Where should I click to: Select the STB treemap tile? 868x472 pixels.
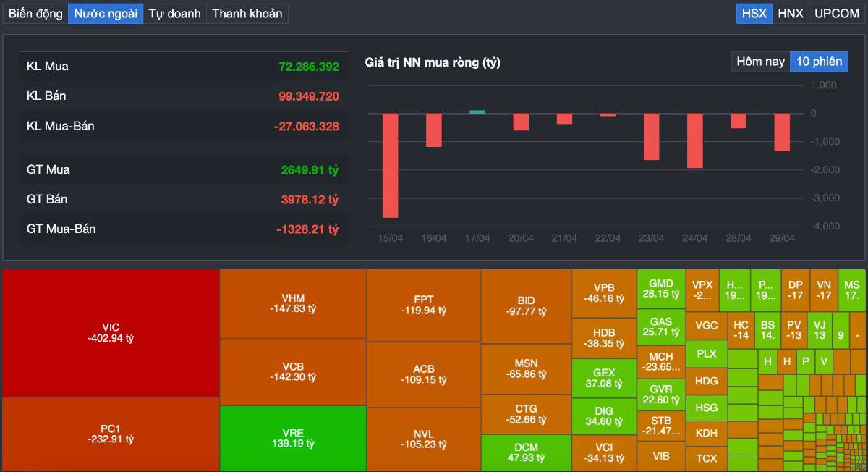coord(661,426)
